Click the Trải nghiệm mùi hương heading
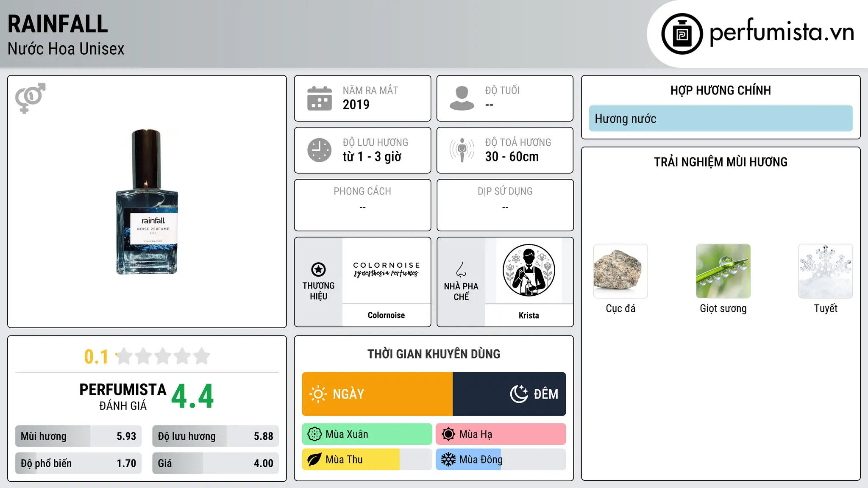The height and width of the screenshot is (488, 868). [x=721, y=162]
